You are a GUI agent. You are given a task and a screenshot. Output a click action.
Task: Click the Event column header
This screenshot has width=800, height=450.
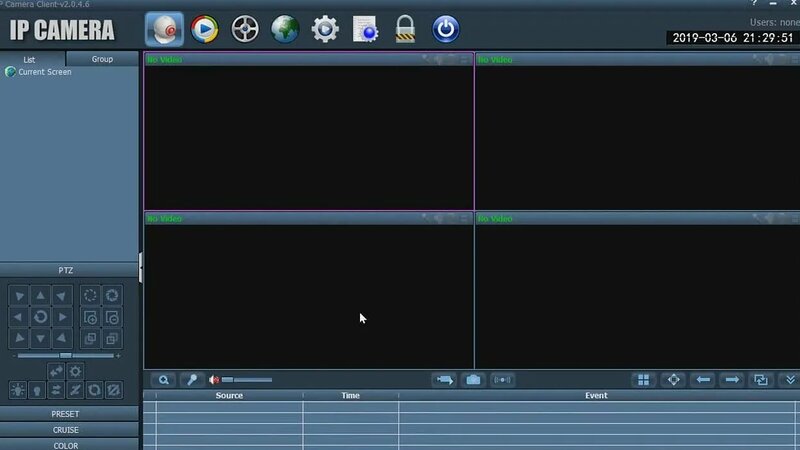pyautogui.click(x=596, y=395)
